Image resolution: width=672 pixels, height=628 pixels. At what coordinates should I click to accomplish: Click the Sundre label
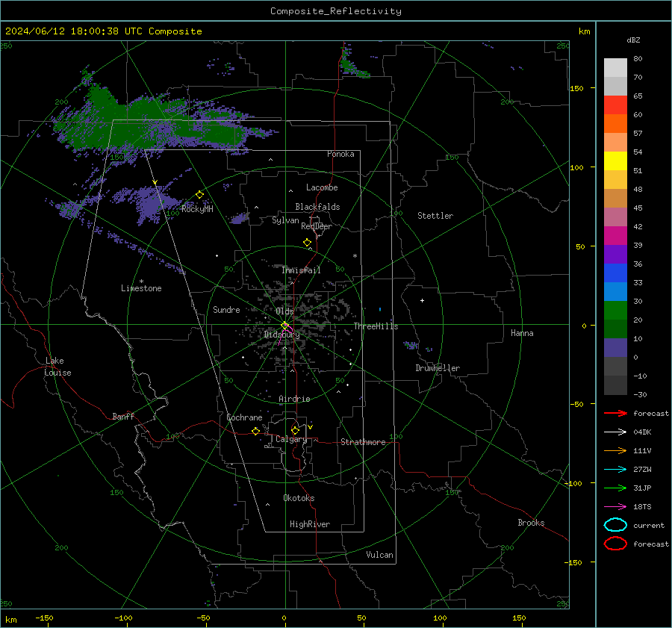(226, 309)
